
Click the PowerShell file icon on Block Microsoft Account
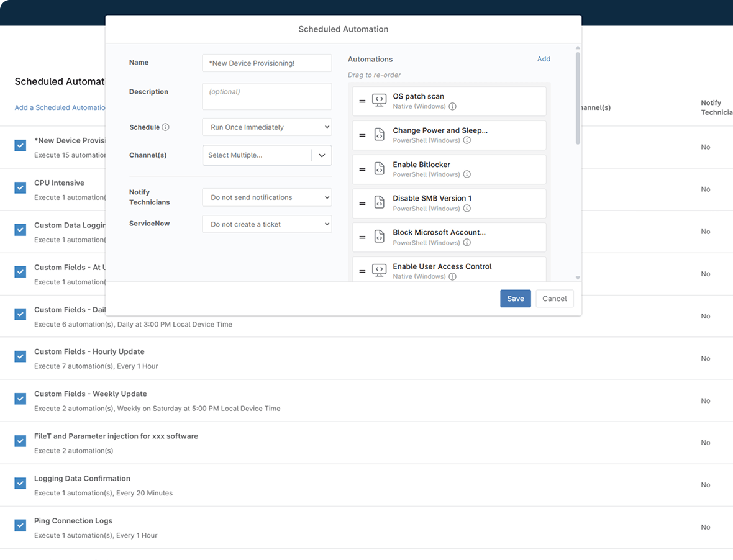pyautogui.click(x=380, y=237)
